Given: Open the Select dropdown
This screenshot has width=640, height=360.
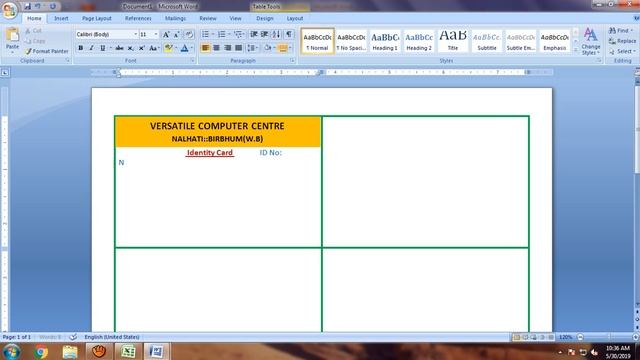Looking at the screenshot, I should pyautogui.click(x=622, y=51).
